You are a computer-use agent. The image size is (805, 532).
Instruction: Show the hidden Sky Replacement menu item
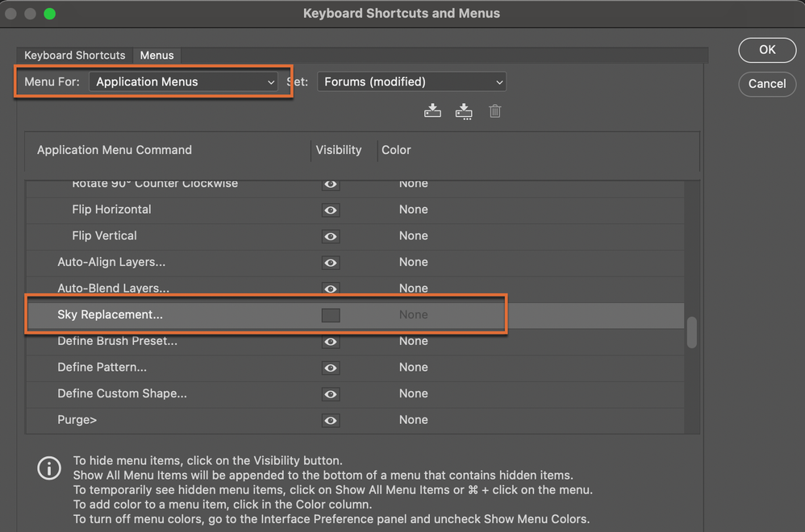(331, 315)
